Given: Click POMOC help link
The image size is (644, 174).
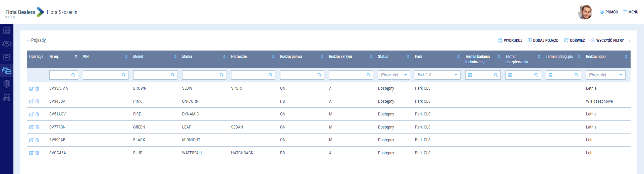Looking at the screenshot, I should [x=609, y=12].
